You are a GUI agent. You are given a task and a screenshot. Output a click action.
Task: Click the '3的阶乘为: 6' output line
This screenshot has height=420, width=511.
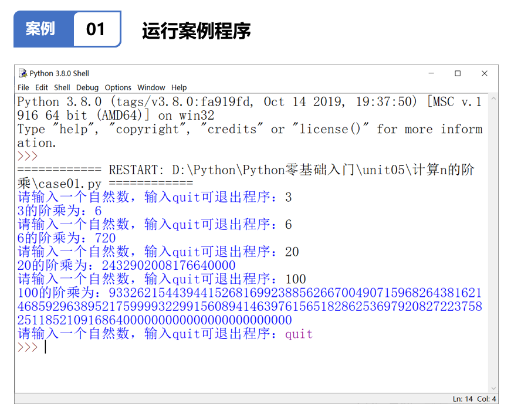(x=59, y=211)
